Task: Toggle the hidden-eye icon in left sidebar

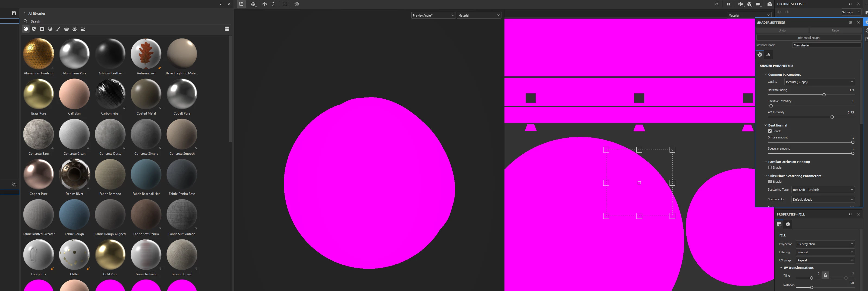Action: pyautogui.click(x=14, y=185)
